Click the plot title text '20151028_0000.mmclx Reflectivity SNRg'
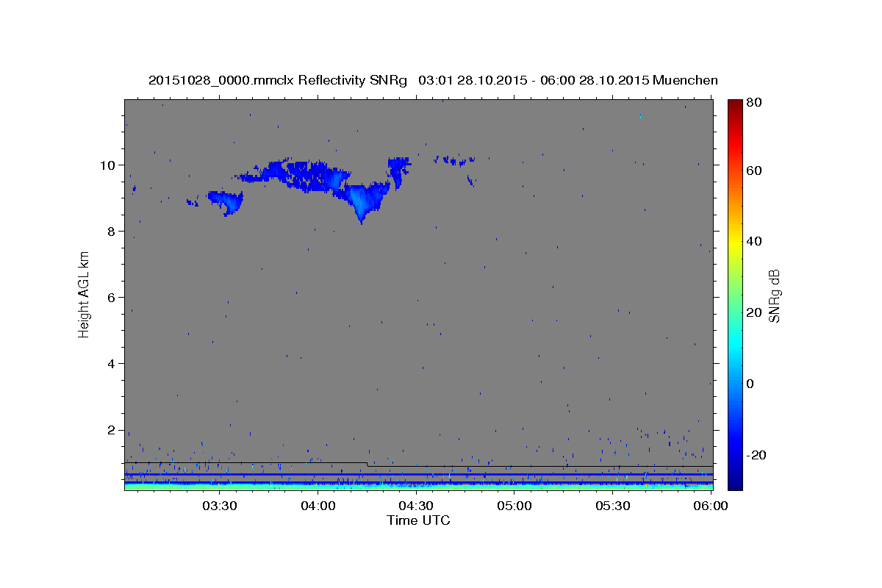This screenshot has height=588, width=882. click(278, 80)
